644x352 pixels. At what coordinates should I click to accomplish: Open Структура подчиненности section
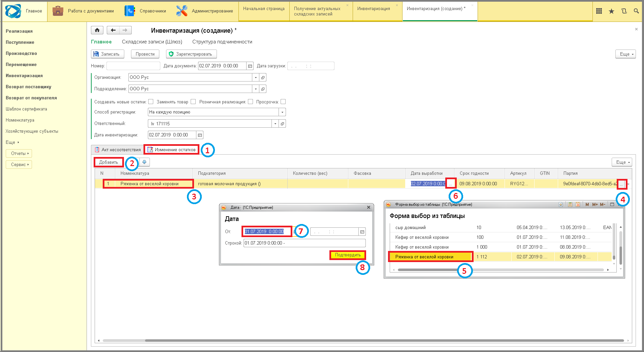(x=222, y=42)
